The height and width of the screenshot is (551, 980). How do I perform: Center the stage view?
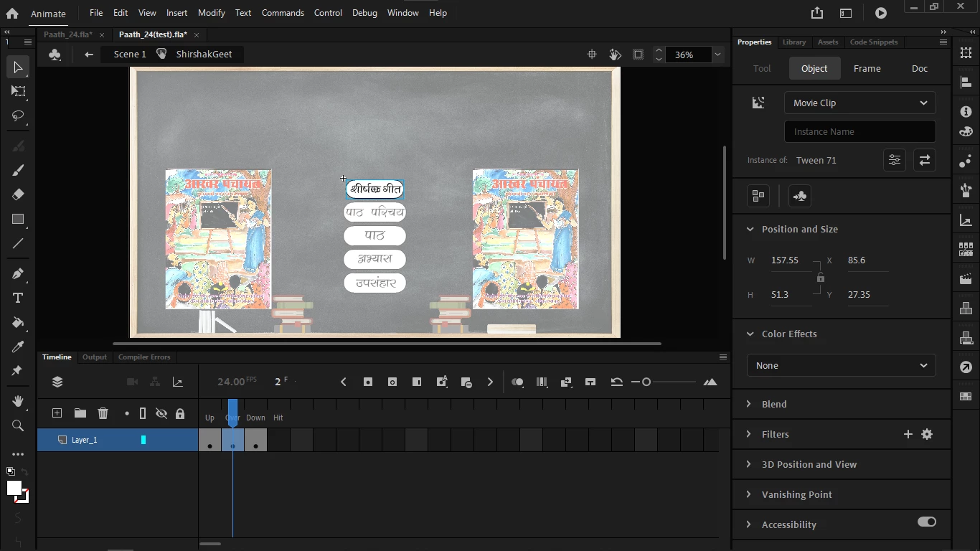[592, 55]
